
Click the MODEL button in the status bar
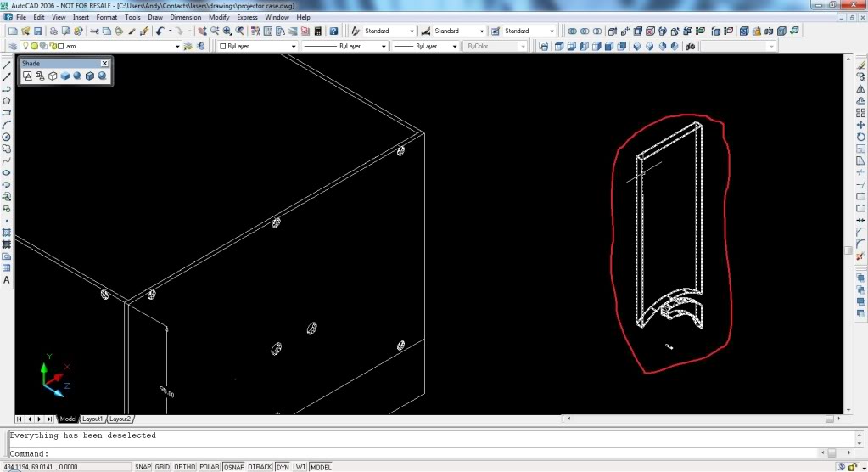[321, 467]
